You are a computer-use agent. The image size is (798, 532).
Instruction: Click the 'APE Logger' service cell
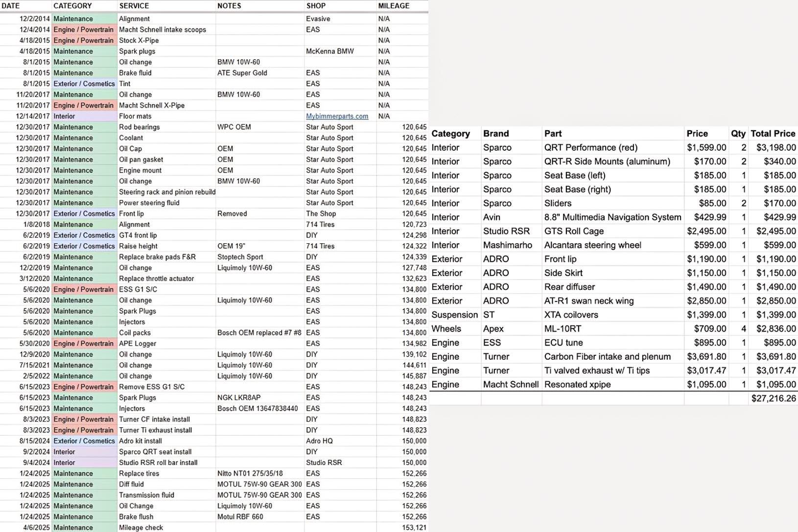(166, 344)
